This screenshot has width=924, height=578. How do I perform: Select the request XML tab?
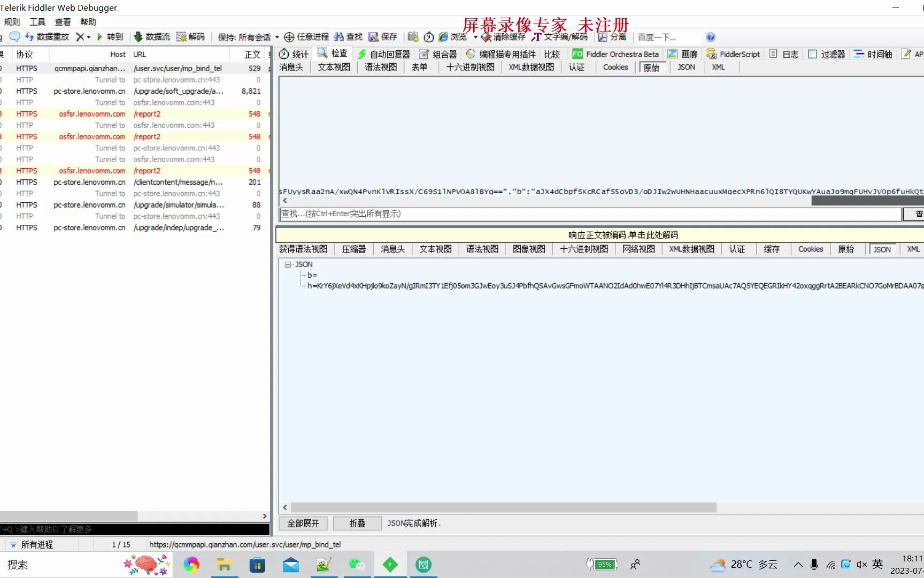coord(718,67)
